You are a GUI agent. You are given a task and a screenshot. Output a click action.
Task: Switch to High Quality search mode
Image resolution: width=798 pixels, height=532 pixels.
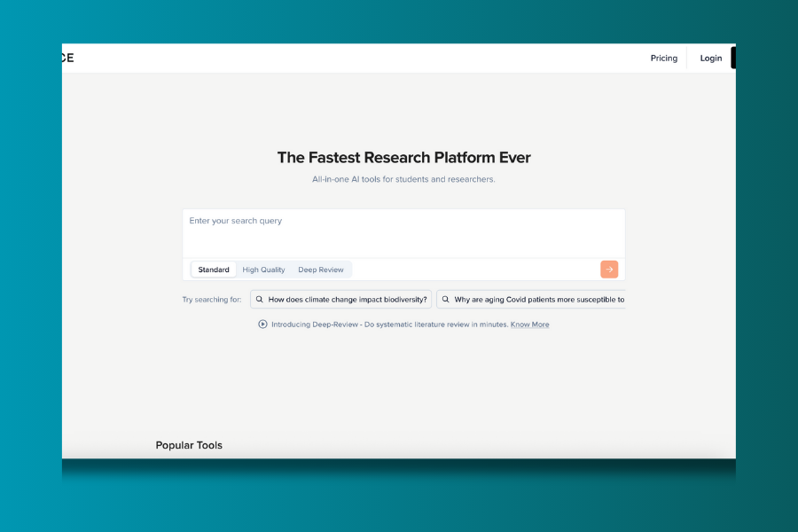coord(263,270)
